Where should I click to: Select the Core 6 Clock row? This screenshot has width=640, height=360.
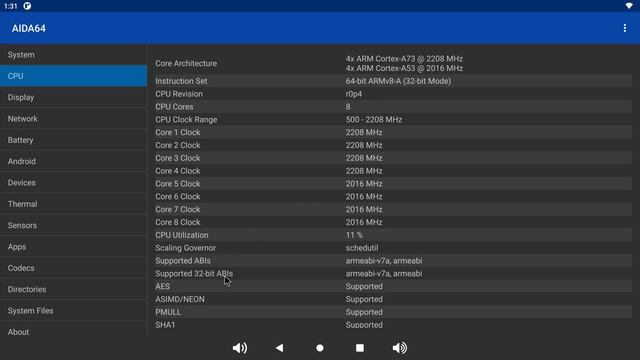393,197
